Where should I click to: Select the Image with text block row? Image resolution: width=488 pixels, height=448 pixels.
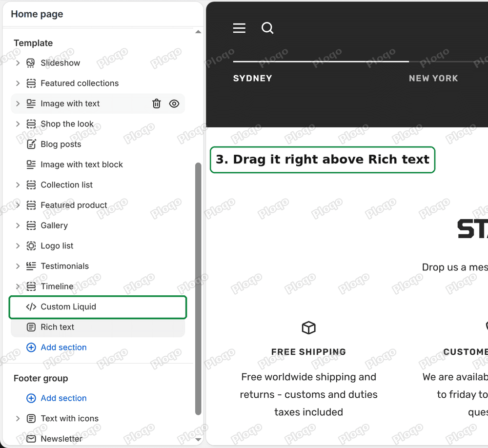coord(98,164)
